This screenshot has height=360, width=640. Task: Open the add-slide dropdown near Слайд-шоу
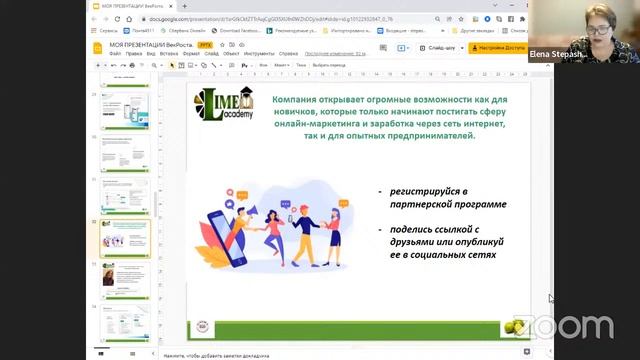[408, 48]
